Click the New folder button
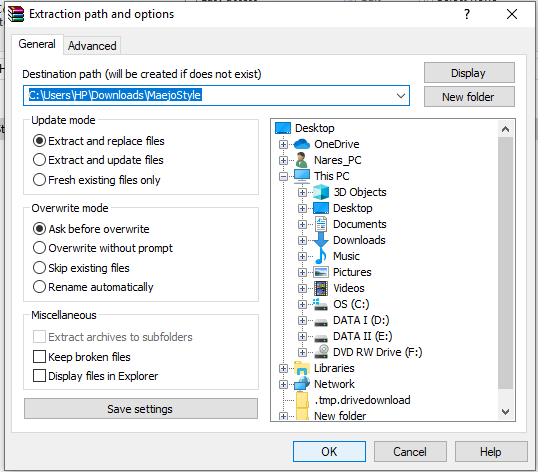Screen dimensions: 538x472 (x=469, y=97)
